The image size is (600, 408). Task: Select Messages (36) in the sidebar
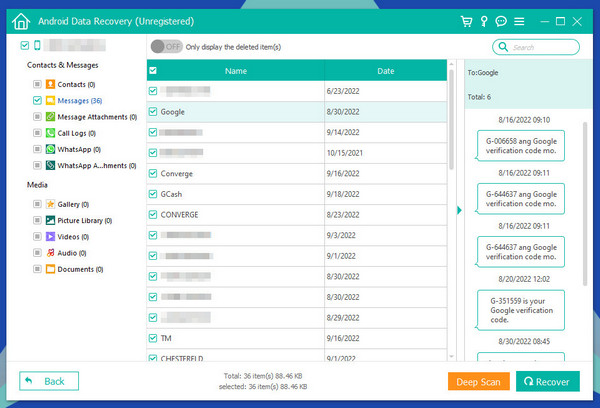tap(80, 101)
